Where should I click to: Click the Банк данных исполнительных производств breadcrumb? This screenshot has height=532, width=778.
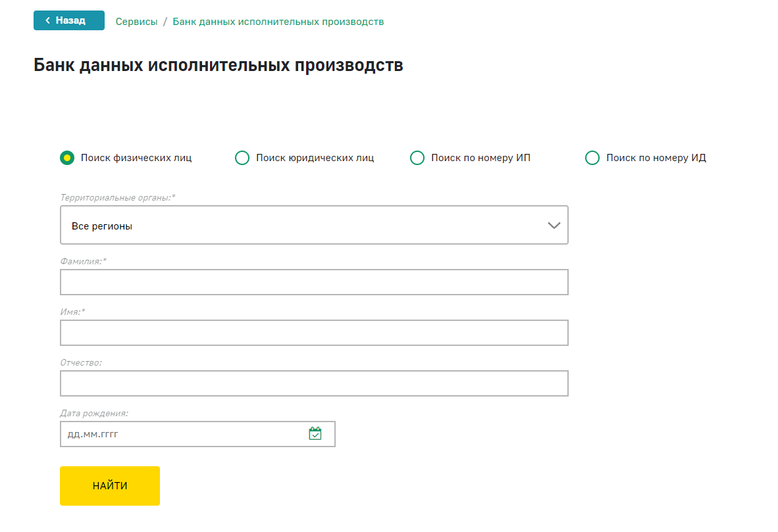(276, 21)
